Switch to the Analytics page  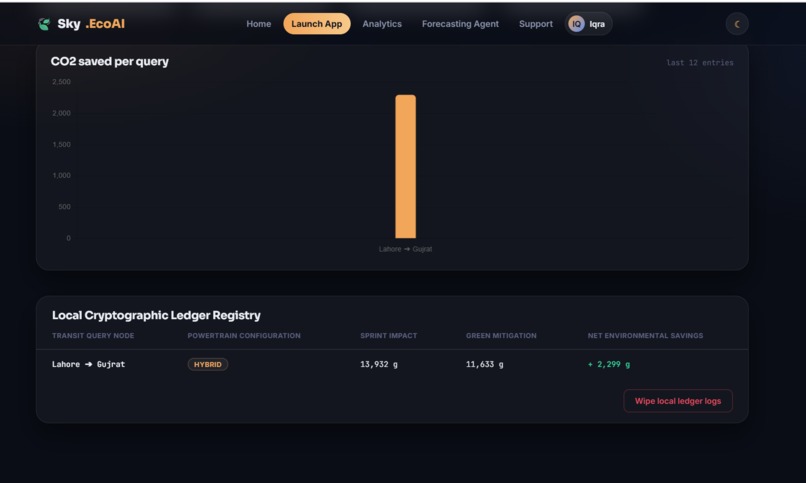click(x=382, y=24)
